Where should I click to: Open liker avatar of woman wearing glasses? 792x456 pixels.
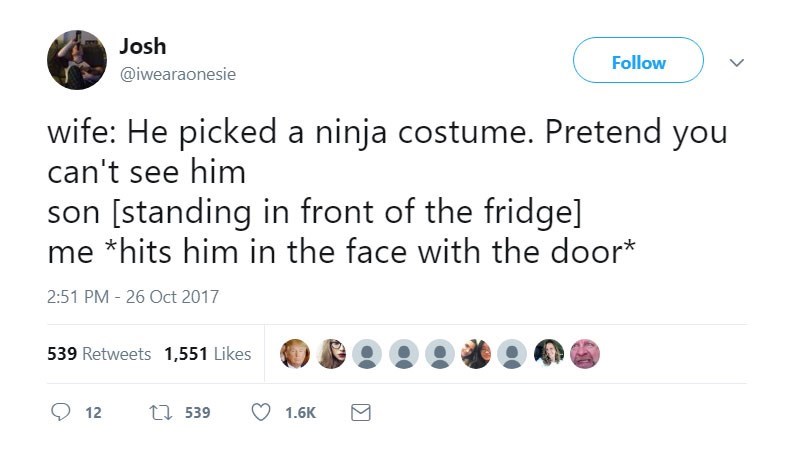tap(331, 354)
